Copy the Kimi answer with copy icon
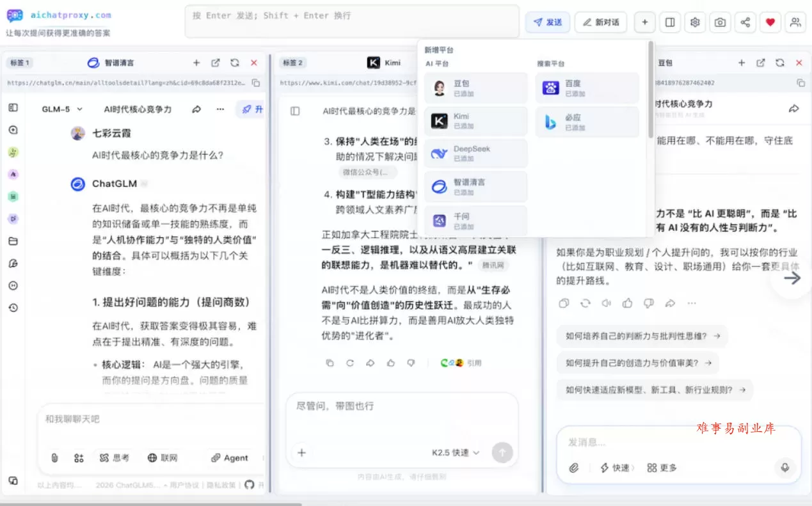 [x=330, y=363]
